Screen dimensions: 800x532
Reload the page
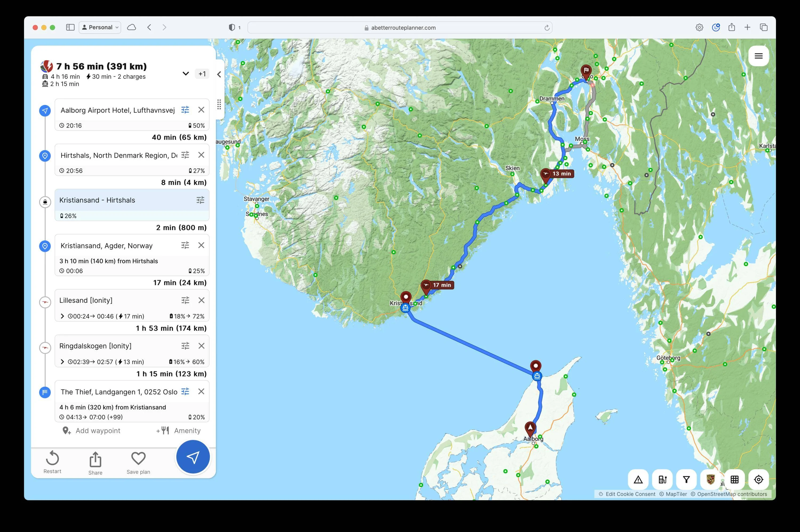tap(547, 28)
